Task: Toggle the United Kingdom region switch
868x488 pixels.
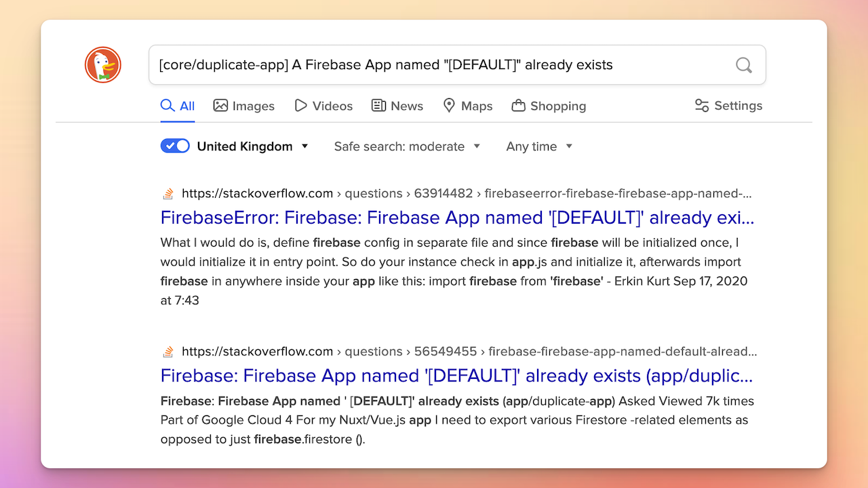Action: click(x=175, y=146)
